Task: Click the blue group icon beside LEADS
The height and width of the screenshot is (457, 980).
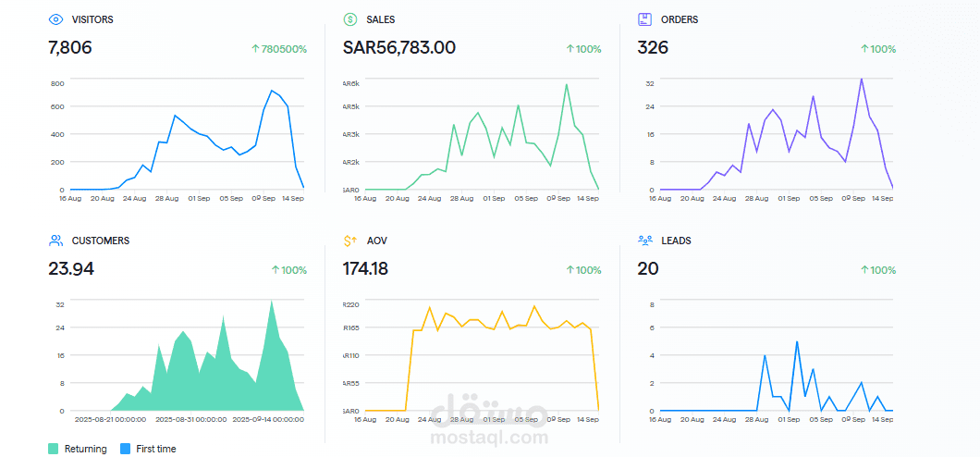Action: (645, 241)
